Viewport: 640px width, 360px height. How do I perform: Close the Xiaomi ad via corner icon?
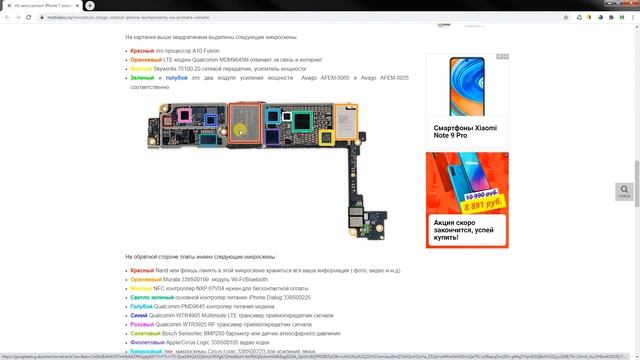click(x=506, y=56)
